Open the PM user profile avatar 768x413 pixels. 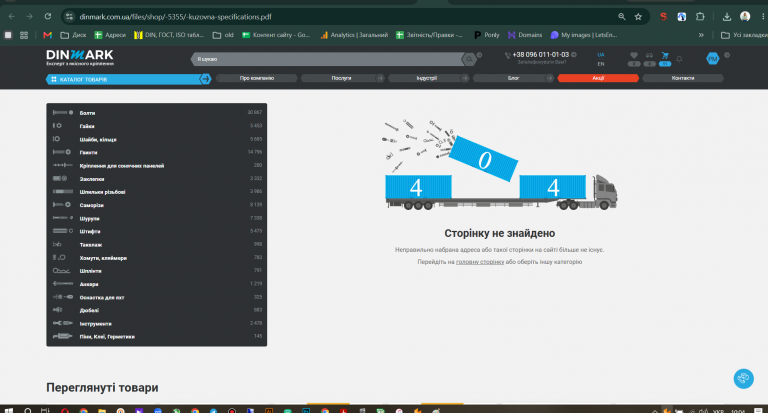pos(713,59)
